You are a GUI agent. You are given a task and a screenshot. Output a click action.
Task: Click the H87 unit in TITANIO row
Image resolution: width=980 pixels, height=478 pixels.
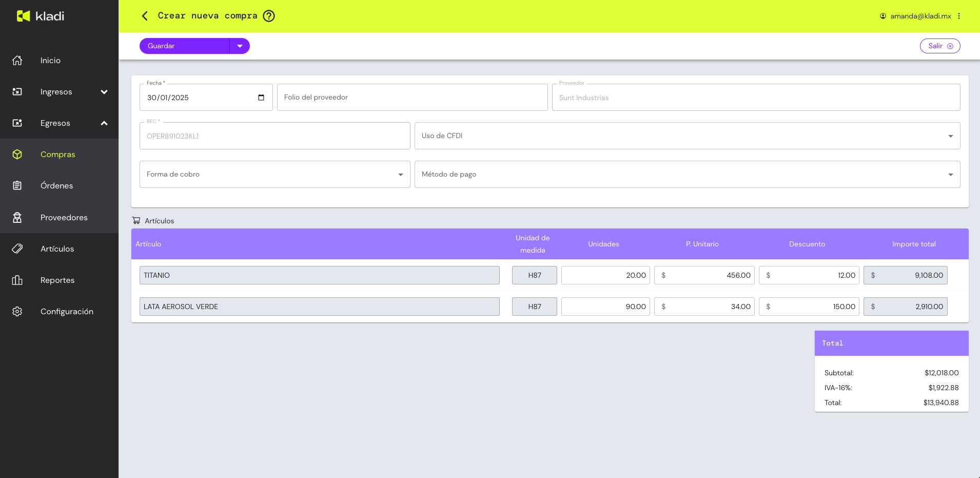[534, 275]
